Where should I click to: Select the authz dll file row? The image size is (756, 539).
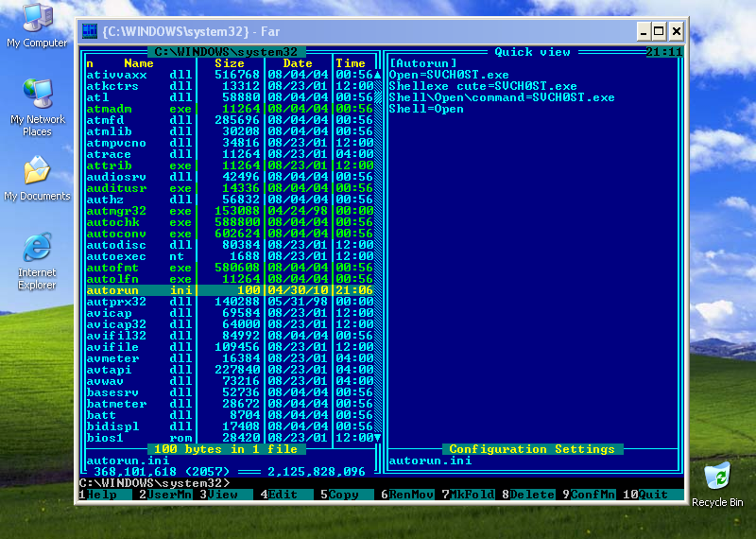[230, 200]
